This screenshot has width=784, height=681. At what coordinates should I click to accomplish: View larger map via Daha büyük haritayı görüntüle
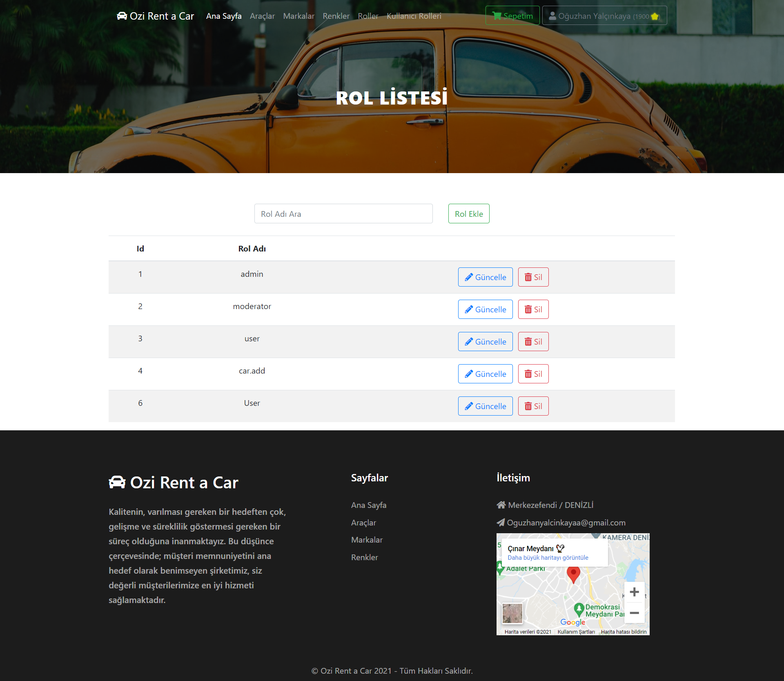pyautogui.click(x=548, y=558)
